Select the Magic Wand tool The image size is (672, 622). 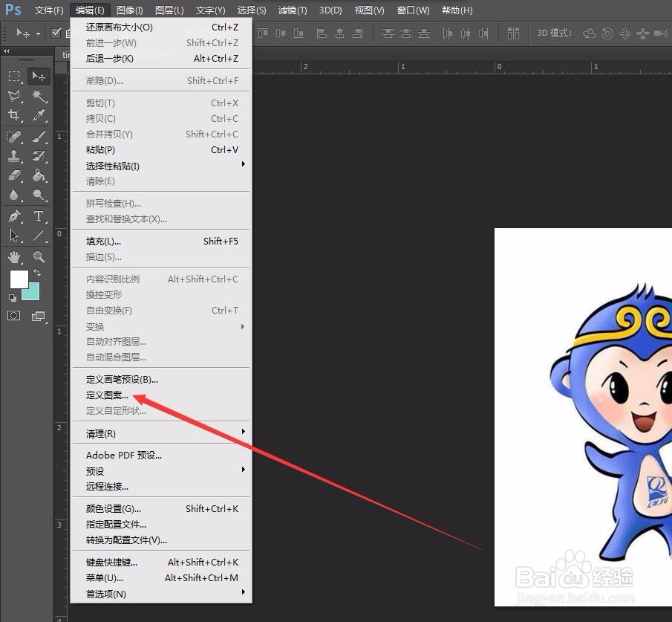click(x=39, y=96)
